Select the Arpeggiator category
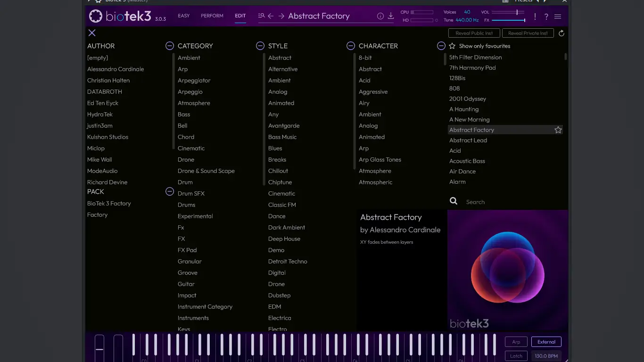The image size is (644, 362). point(194,80)
